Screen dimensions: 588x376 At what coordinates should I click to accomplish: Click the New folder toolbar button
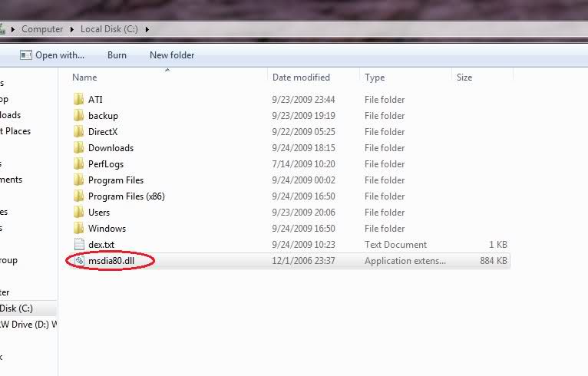pyautogui.click(x=172, y=55)
